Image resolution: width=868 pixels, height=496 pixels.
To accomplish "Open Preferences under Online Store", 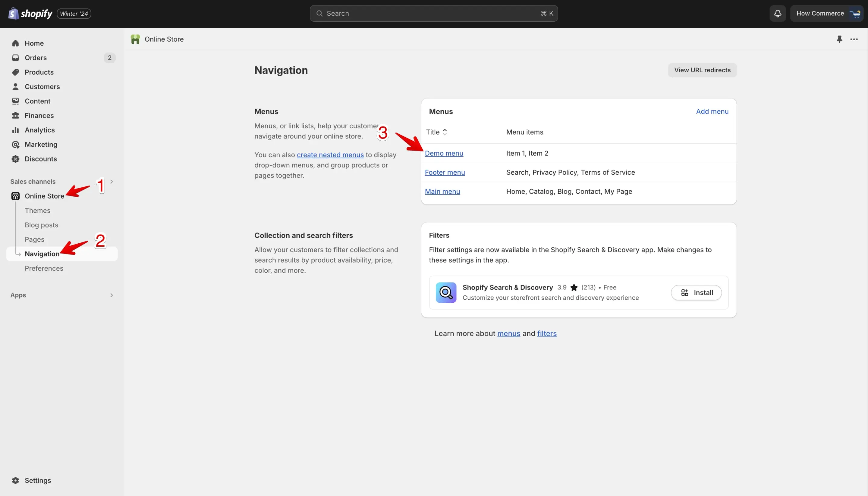I will pos(44,268).
